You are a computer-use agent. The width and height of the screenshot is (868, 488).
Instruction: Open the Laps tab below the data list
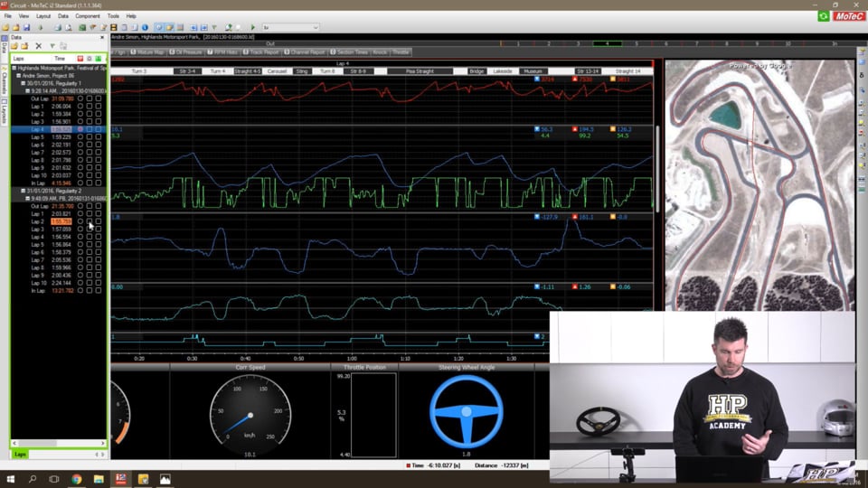[x=21, y=455]
